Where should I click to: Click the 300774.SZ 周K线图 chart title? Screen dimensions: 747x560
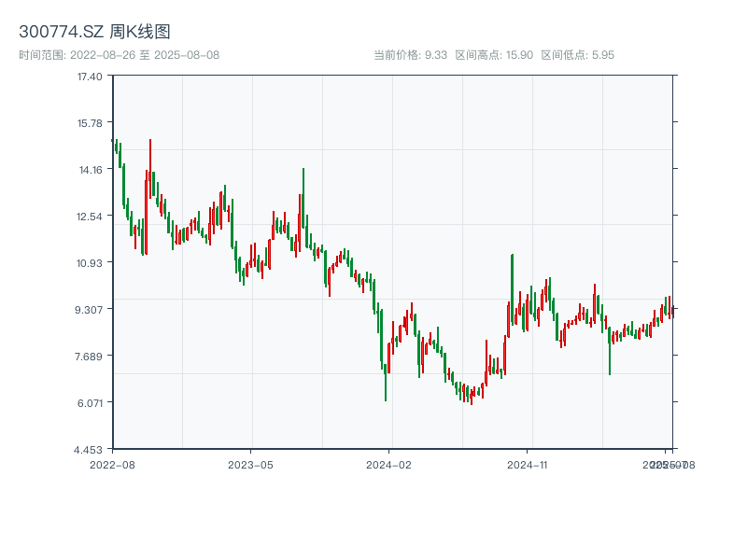[94, 33]
